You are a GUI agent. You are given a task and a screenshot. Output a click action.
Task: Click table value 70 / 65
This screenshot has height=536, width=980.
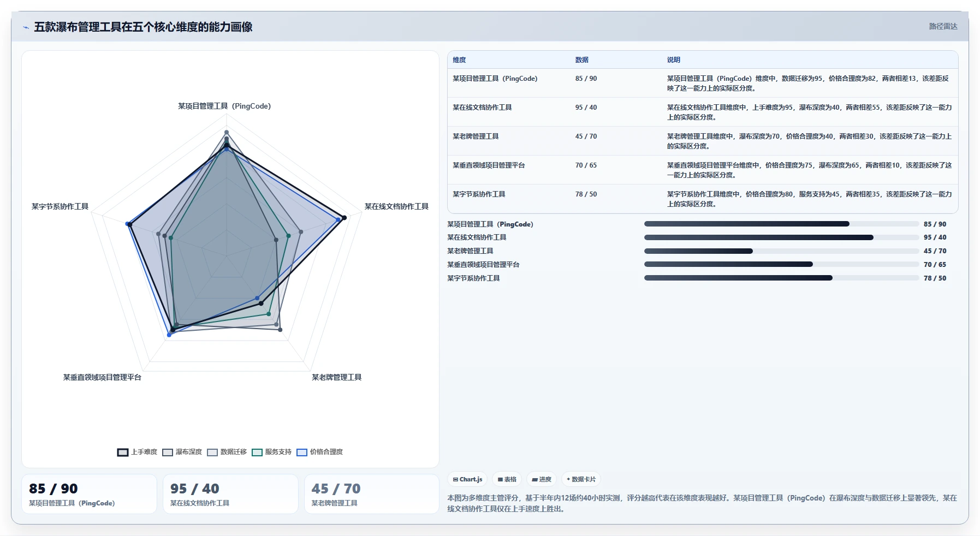(x=586, y=165)
